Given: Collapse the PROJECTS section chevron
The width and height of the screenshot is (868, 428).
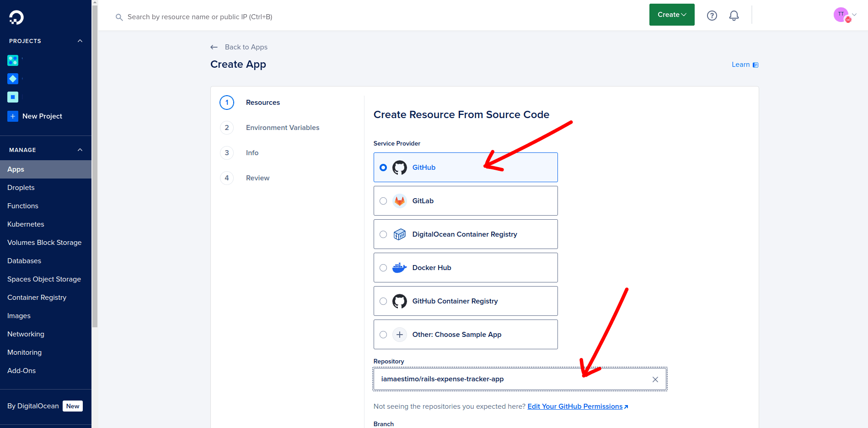Looking at the screenshot, I should point(80,41).
